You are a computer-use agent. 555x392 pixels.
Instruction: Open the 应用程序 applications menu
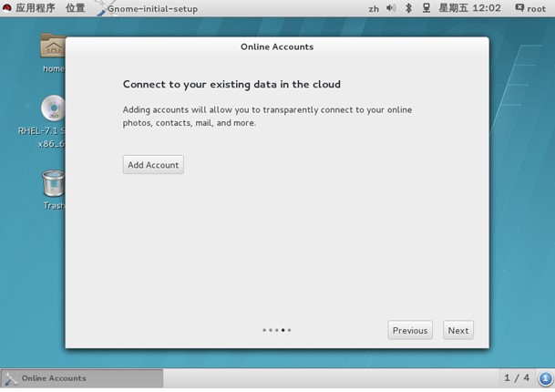pyautogui.click(x=36, y=8)
